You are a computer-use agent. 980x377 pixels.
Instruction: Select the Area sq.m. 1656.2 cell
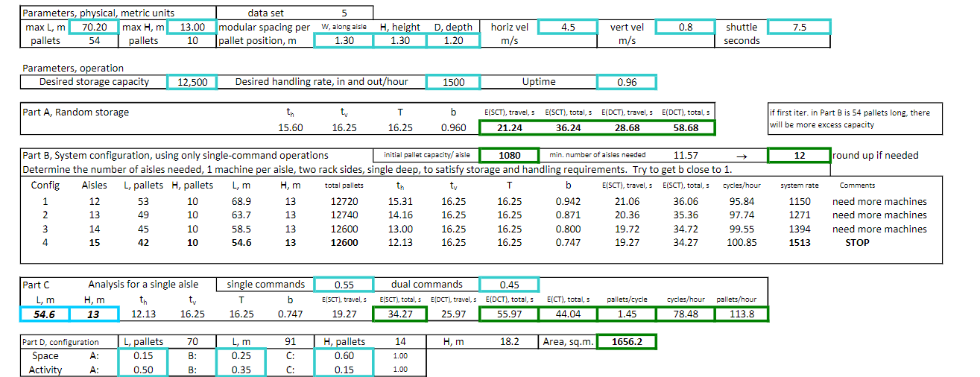(627, 342)
